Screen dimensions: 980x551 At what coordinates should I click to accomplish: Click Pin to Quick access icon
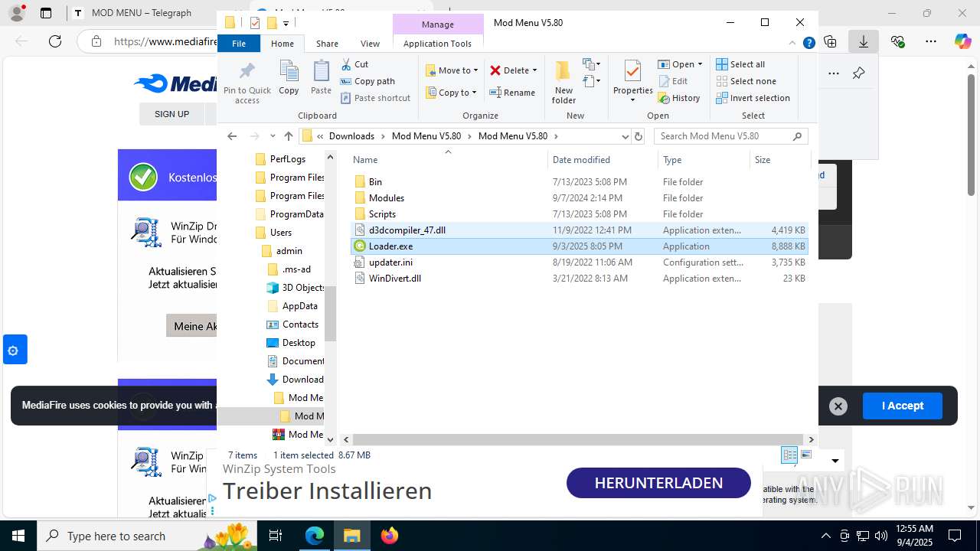click(247, 83)
